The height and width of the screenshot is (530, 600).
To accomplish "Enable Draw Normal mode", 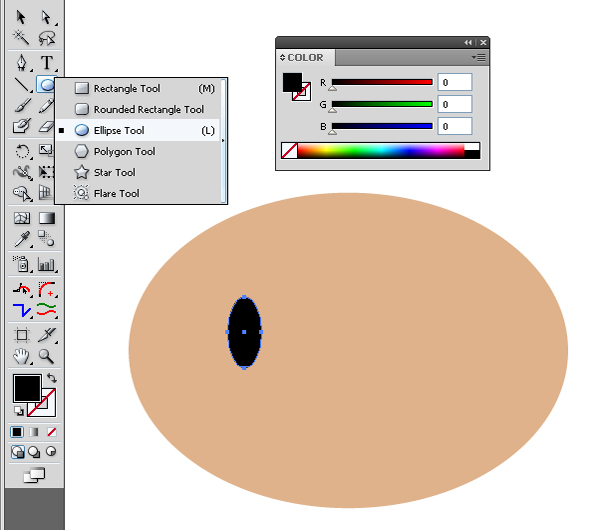I will click(18, 452).
